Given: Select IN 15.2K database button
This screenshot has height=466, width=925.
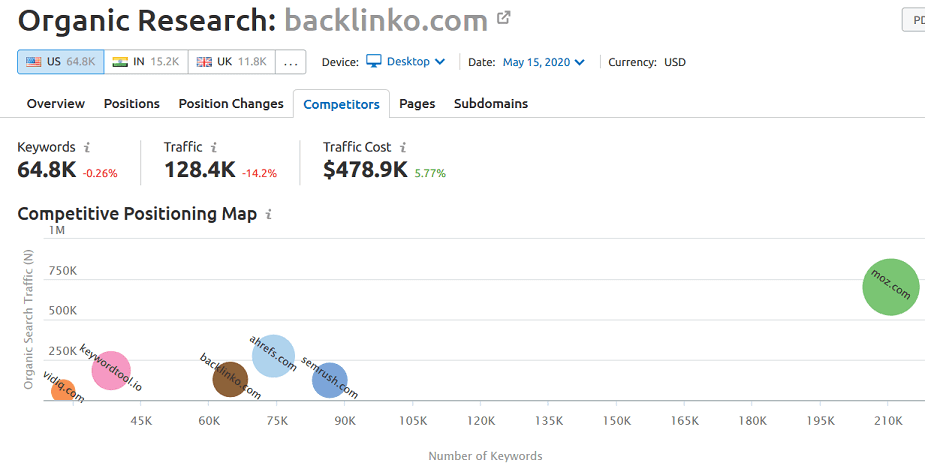Looking at the screenshot, I should 146,62.
